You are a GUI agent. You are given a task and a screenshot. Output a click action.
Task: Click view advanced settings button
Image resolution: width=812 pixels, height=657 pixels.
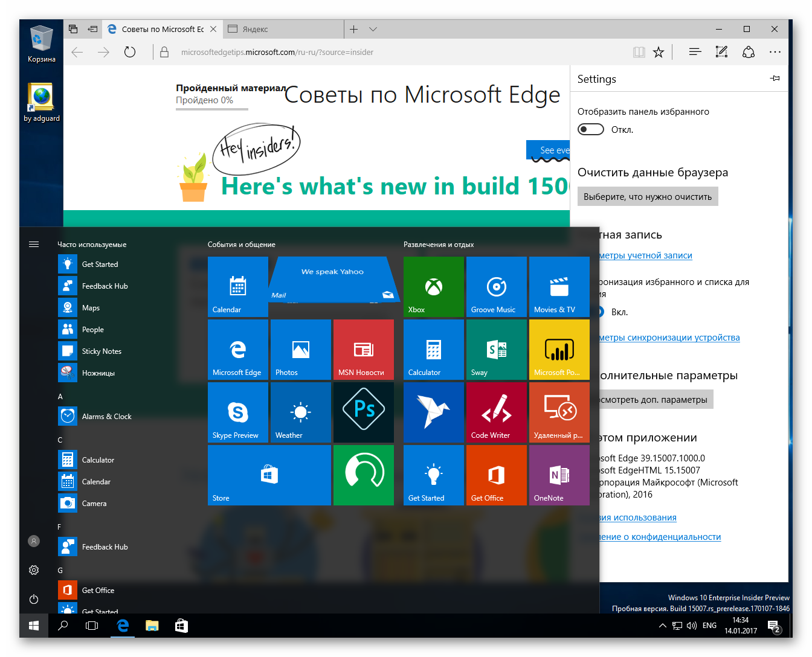(656, 400)
